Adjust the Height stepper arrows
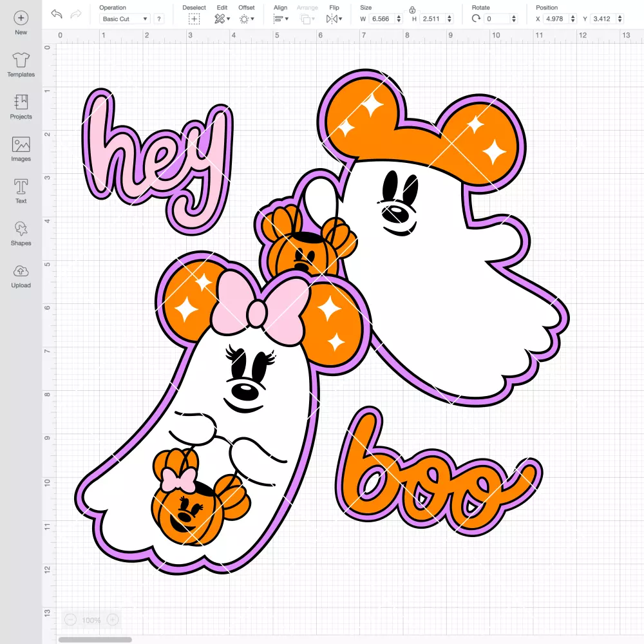This screenshot has width=644, height=644. tap(450, 19)
